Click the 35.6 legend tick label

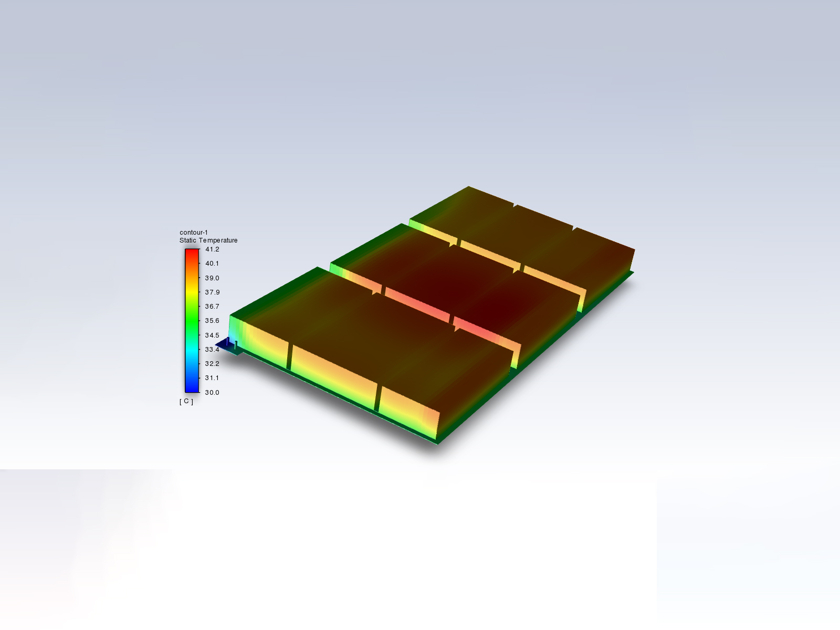point(212,321)
